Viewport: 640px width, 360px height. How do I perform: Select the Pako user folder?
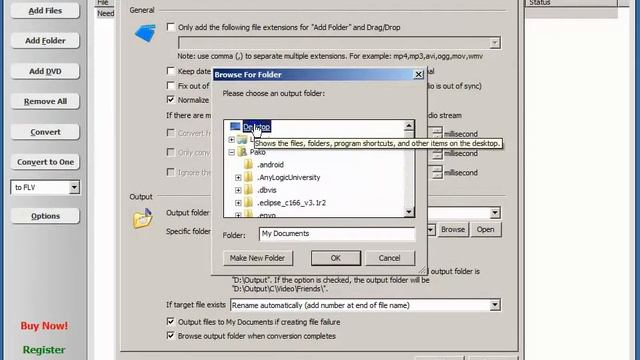(258, 152)
